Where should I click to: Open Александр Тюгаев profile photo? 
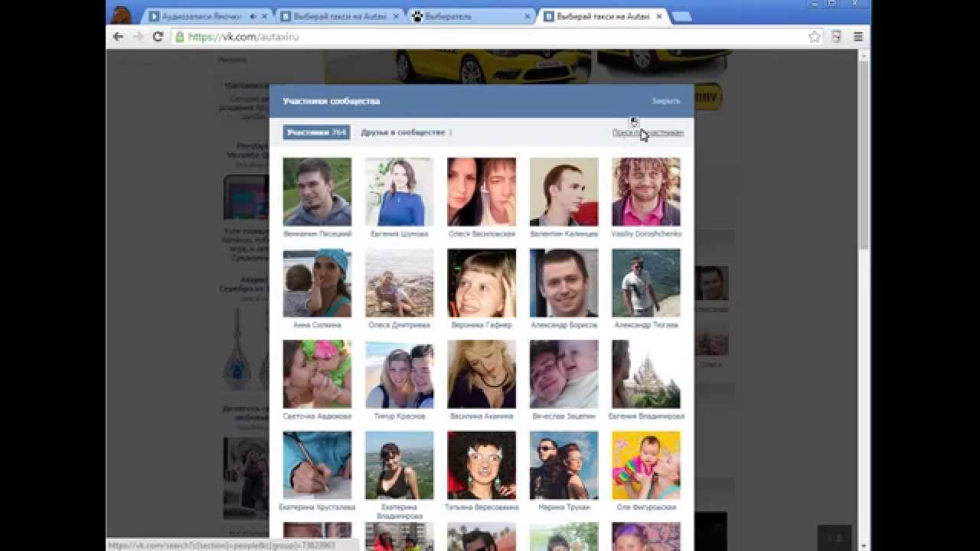click(x=646, y=283)
